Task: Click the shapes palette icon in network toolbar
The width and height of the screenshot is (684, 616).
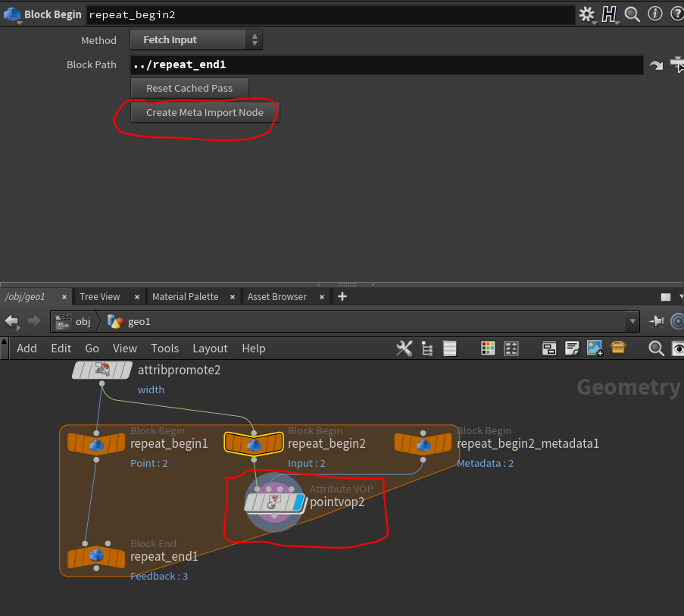Action: pyautogui.click(x=511, y=349)
